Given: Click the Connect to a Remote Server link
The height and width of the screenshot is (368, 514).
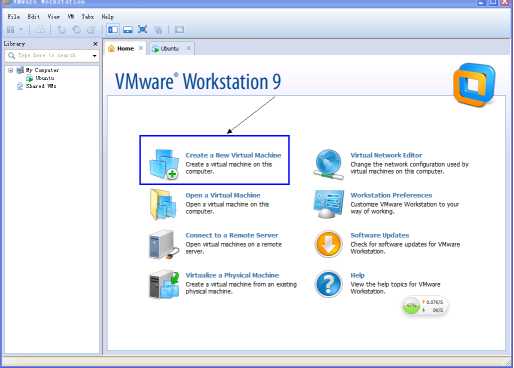Looking at the screenshot, I should pyautogui.click(x=232, y=235).
